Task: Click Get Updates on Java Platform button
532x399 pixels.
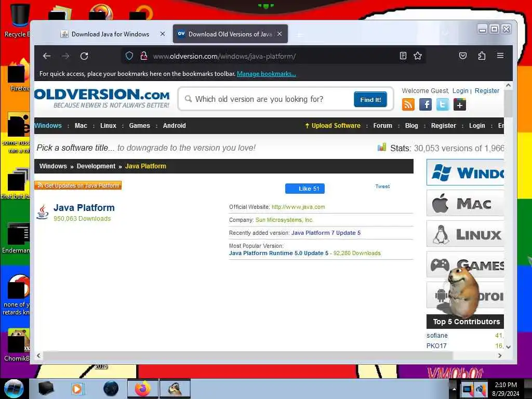Action: tap(78, 185)
